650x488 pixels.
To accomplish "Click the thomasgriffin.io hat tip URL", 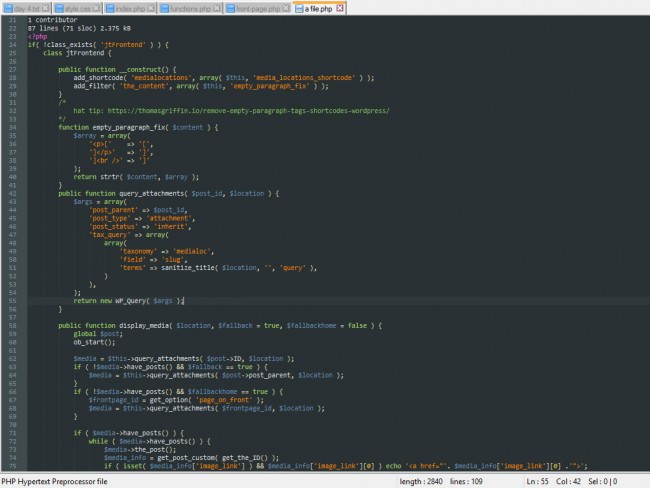I will tap(248, 111).
